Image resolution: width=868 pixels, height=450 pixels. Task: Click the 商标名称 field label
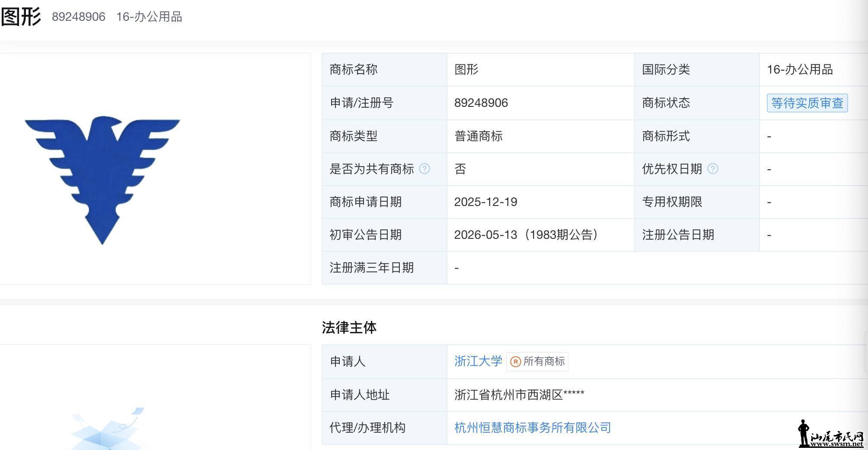tap(354, 70)
